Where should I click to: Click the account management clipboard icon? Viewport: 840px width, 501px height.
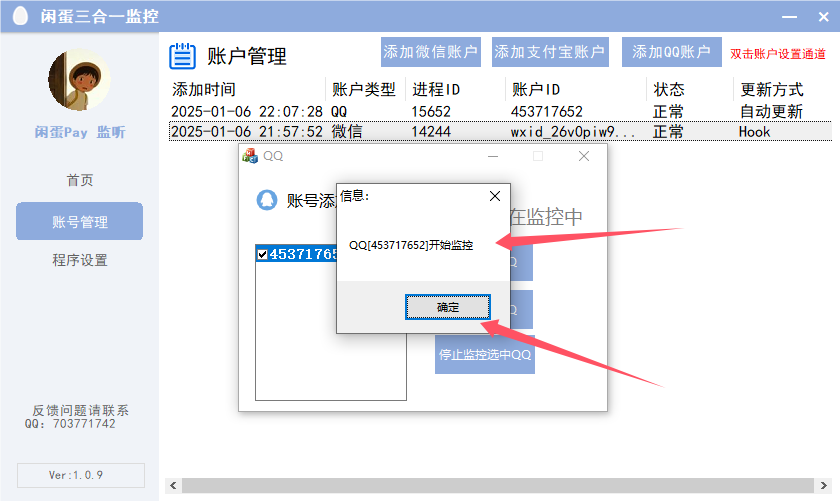click(x=182, y=56)
